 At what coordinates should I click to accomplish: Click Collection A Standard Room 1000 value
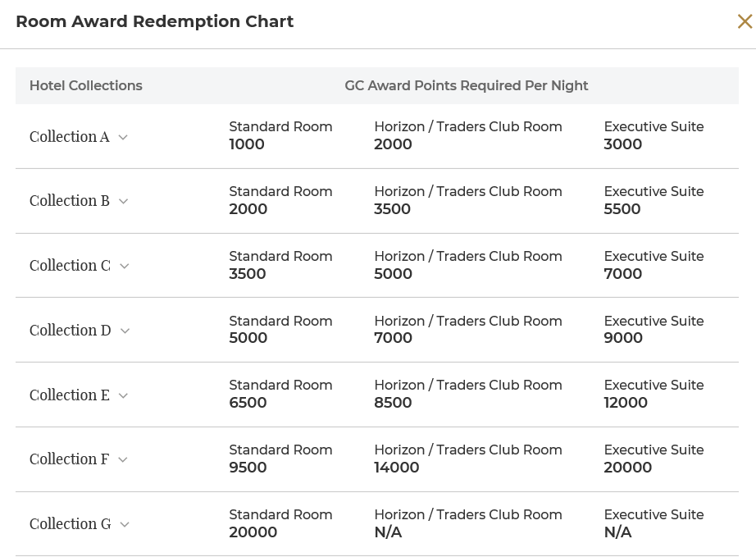(x=247, y=144)
